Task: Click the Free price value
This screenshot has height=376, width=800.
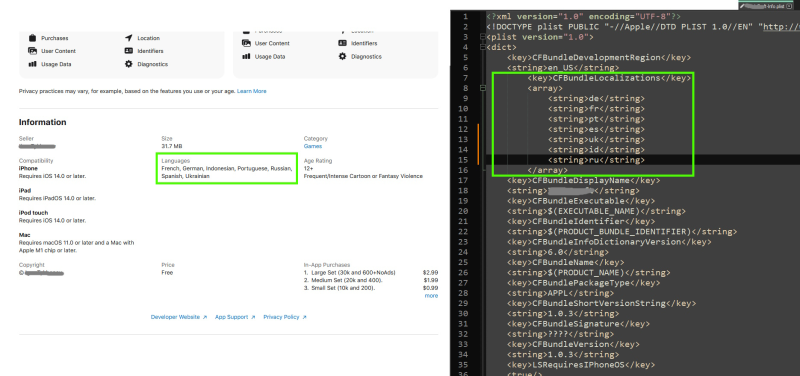Action: [167, 273]
